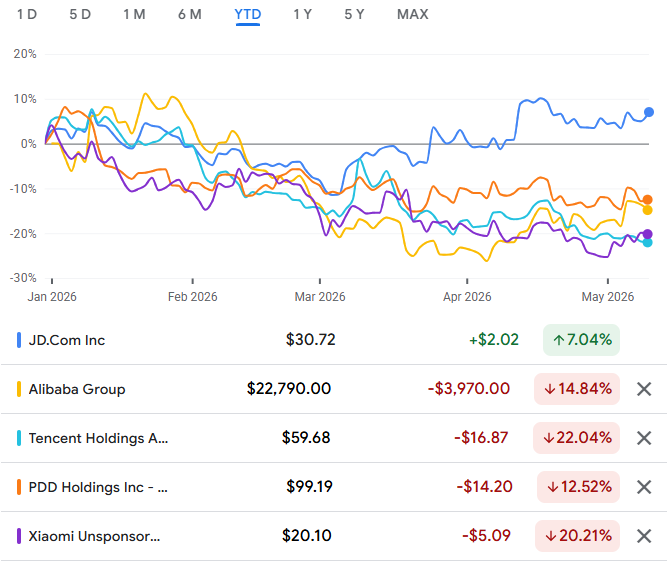Image resolution: width=667 pixels, height=567 pixels.
Task: Select the 6 M time range
Action: click(190, 14)
